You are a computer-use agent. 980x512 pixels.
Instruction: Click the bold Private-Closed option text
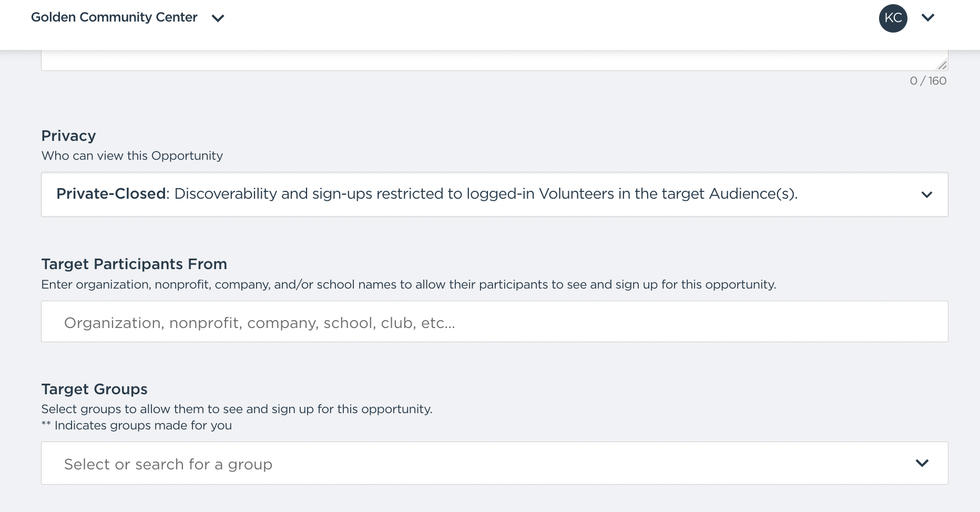coord(111,194)
